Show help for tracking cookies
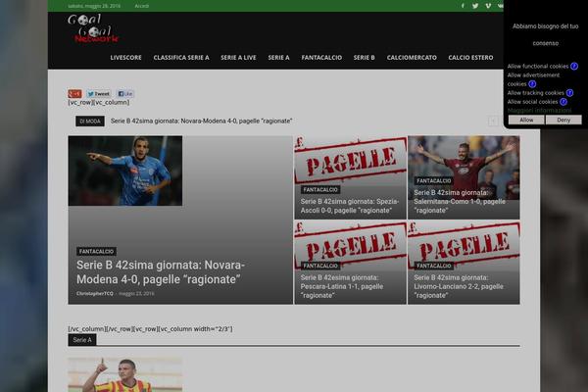588x392 pixels. pos(569,93)
